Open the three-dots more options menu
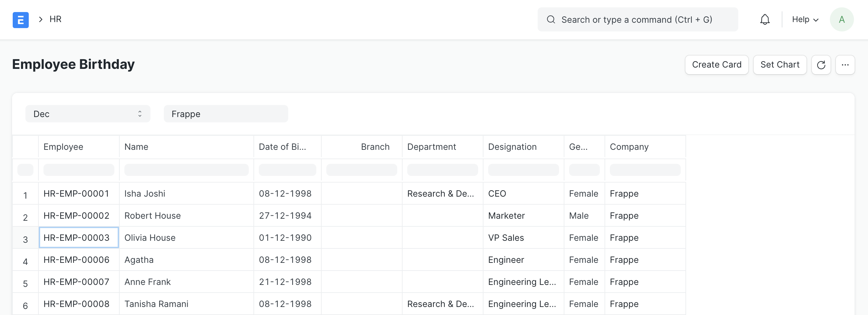This screenshot has height=315, width=868. 845,65
